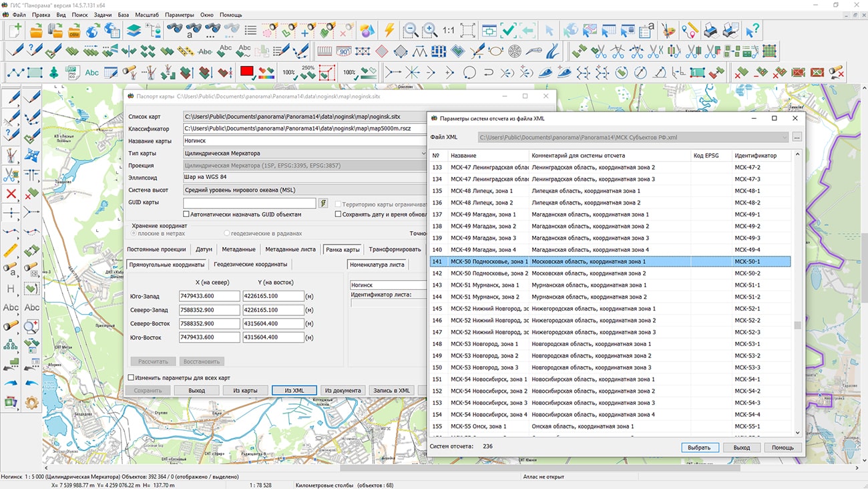Click the yellow lightning bolt icon

389,30
